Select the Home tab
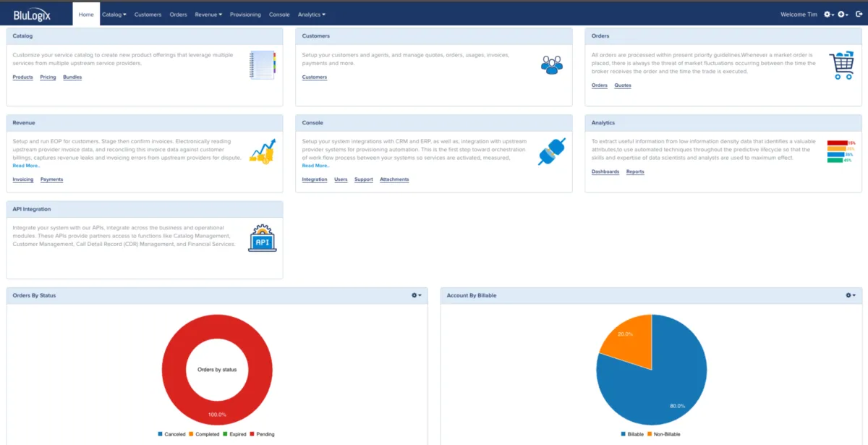This screenshot has width=868, height=445. coord(86,14)
